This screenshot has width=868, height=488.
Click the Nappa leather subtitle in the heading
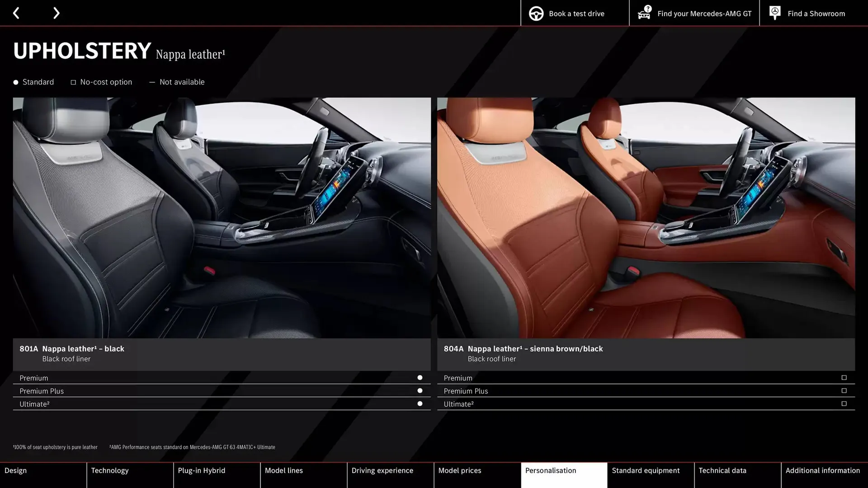click(x=190, y=54)
